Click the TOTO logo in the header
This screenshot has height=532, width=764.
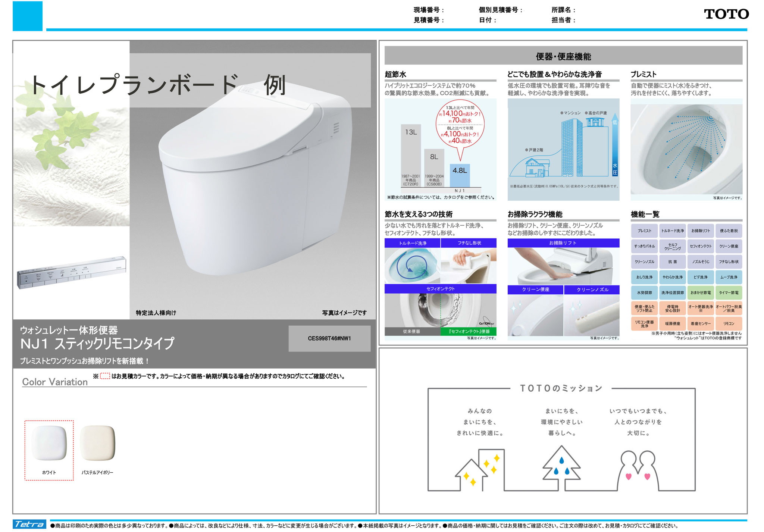click(726, 14)
